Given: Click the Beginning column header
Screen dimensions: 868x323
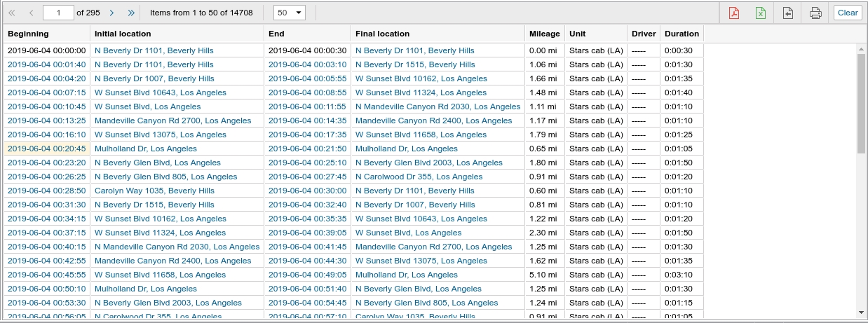Looking at the screenshot, I should (x=28, y=34).
